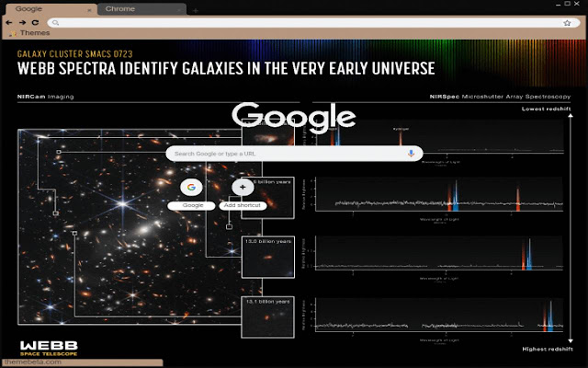Screen dimensions: 588x368
Task: Click the Google logo
Action: coord(294,117)
